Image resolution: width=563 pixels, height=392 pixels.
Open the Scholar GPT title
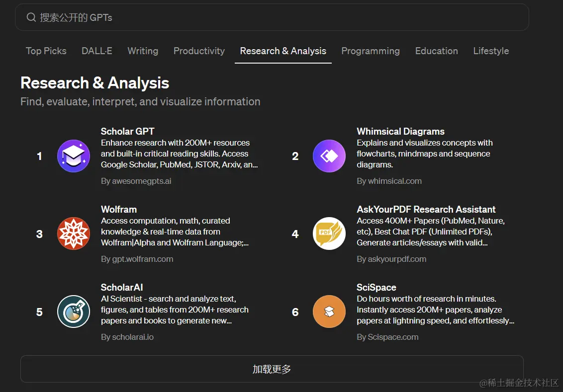click(127, 131)
